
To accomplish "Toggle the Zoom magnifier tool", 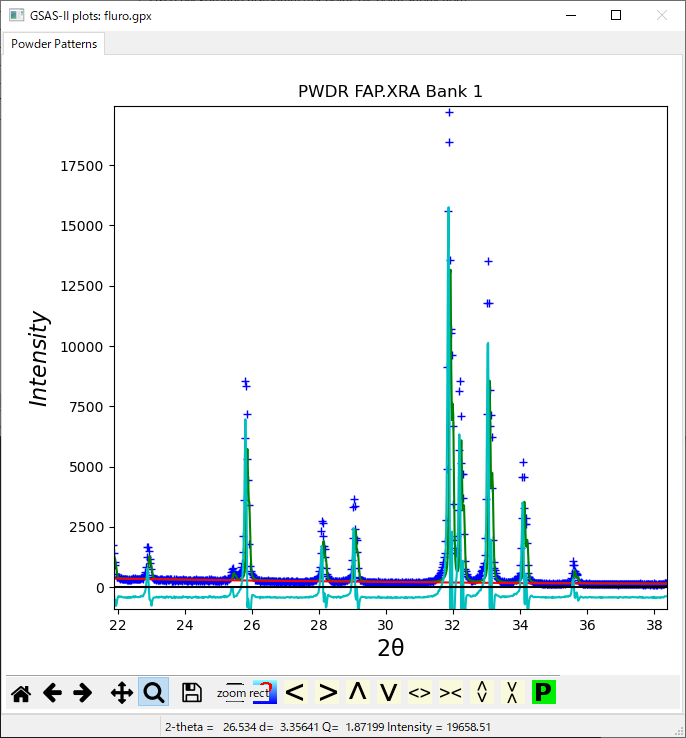I will pyautogui.click(x=153, y=692).
